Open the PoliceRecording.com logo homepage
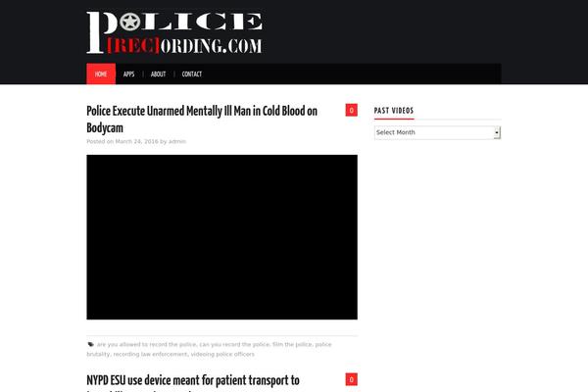Image resolution: width=588 pixels, height=392 pixels. (174, 32)
